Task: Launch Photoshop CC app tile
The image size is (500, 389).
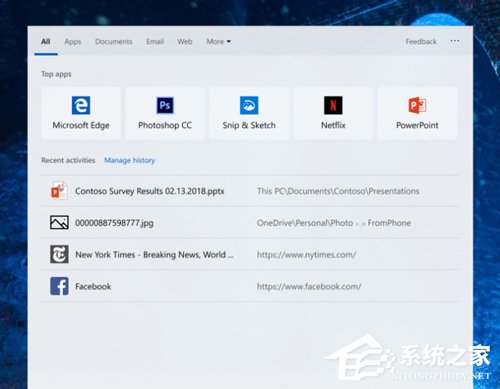Action: coord(165,113)
